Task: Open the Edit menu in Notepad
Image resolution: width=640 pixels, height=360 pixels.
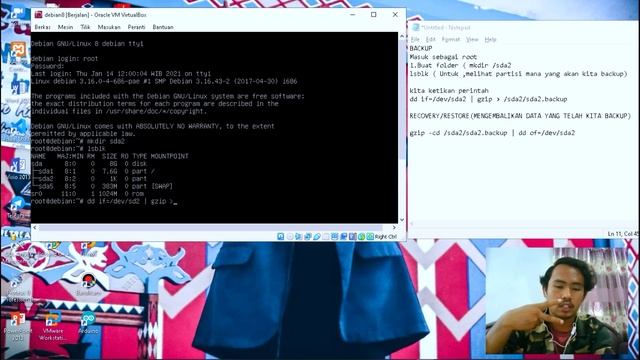Action: click(430, 40)
